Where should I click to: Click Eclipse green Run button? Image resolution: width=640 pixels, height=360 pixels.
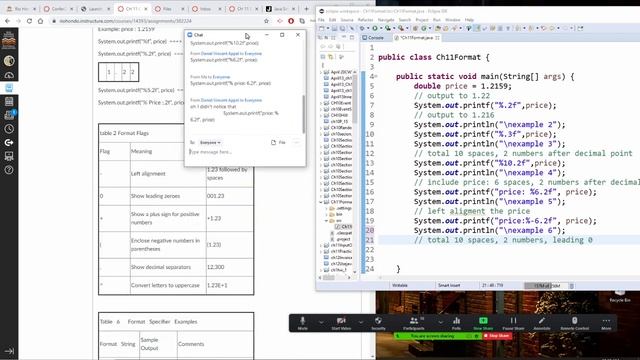[x=374, y=28]
